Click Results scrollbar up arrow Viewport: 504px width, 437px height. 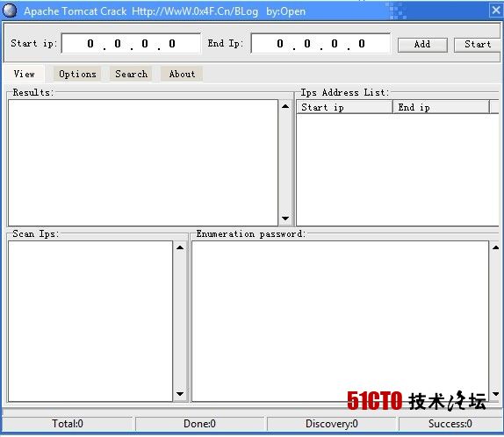coord(285,106)
